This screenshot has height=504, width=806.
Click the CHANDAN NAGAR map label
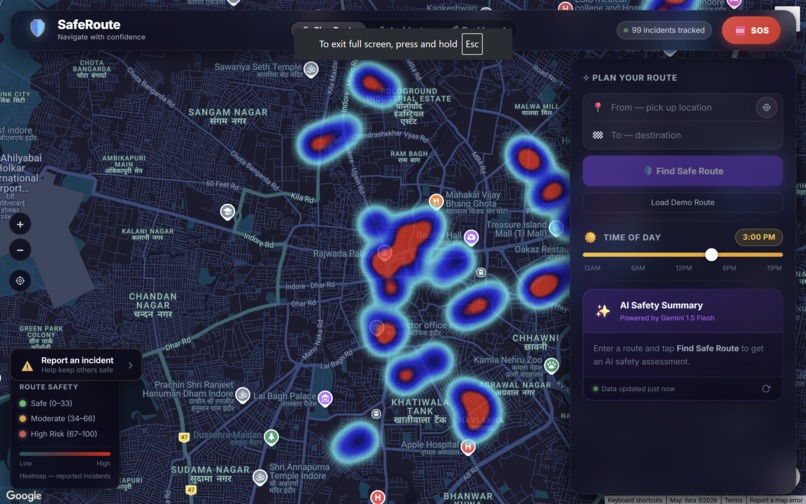point(153,305)
